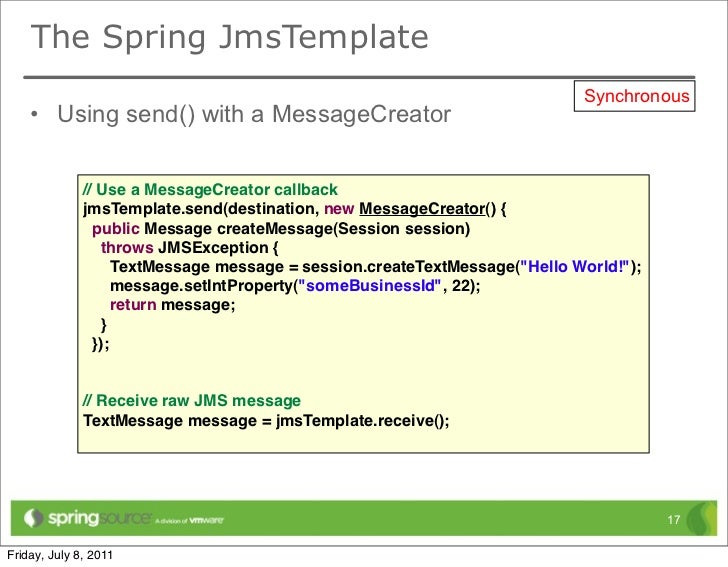Click the date "Friday, July 8, 2011"
Image resolution: width=728 pixels, height=567 pixels.
tap(60, 555)
